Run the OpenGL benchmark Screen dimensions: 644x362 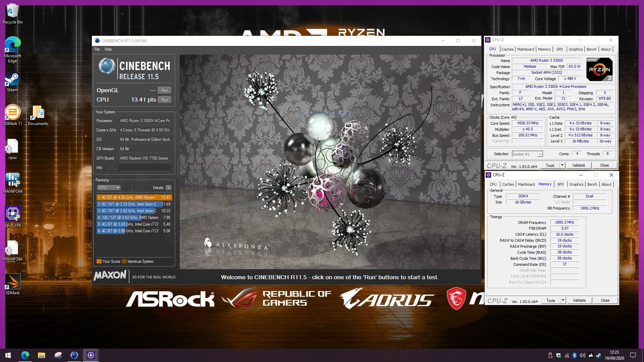164,90
